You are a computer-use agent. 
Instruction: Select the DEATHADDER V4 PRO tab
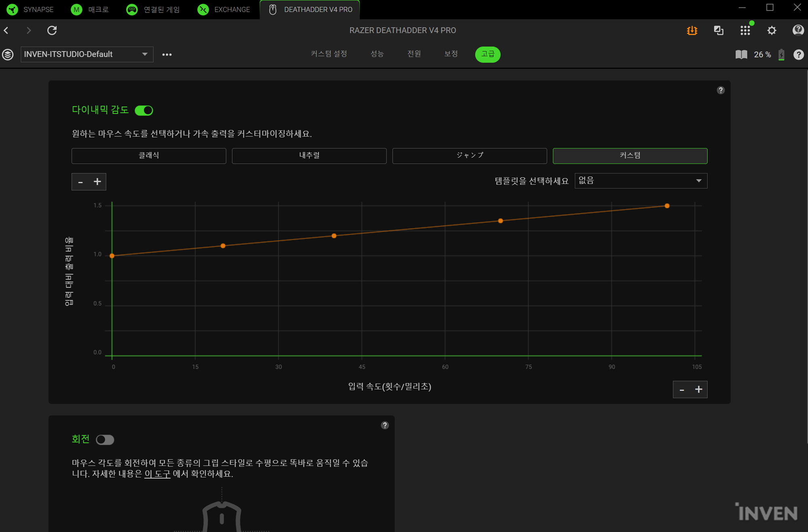click(310, 9)
